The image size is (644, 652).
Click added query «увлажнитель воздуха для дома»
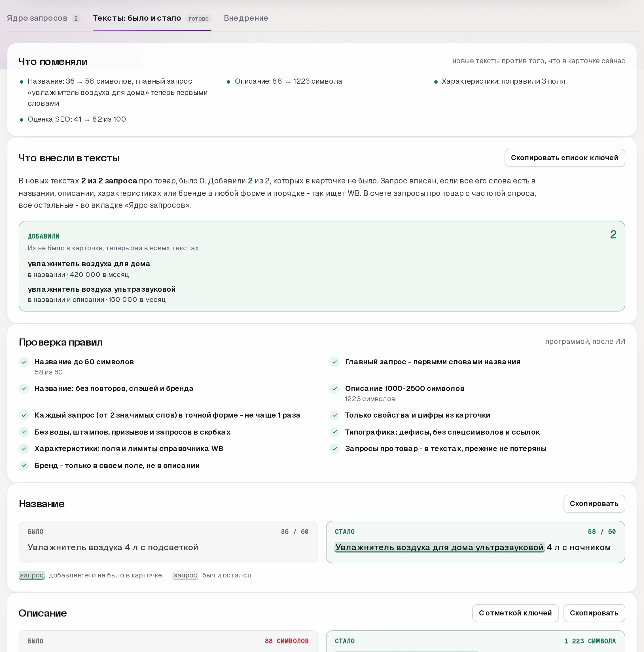pyautogui.click(x=89, y=264)
